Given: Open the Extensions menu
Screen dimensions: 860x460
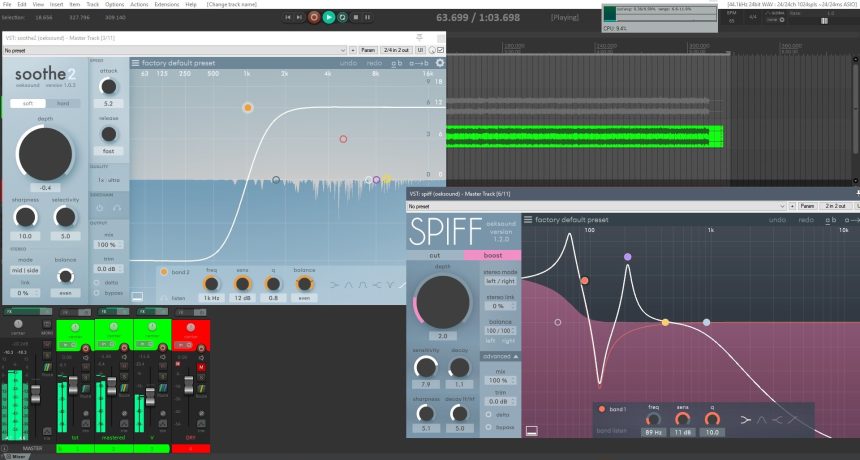Looking at the screenshot, I should 166,4.
